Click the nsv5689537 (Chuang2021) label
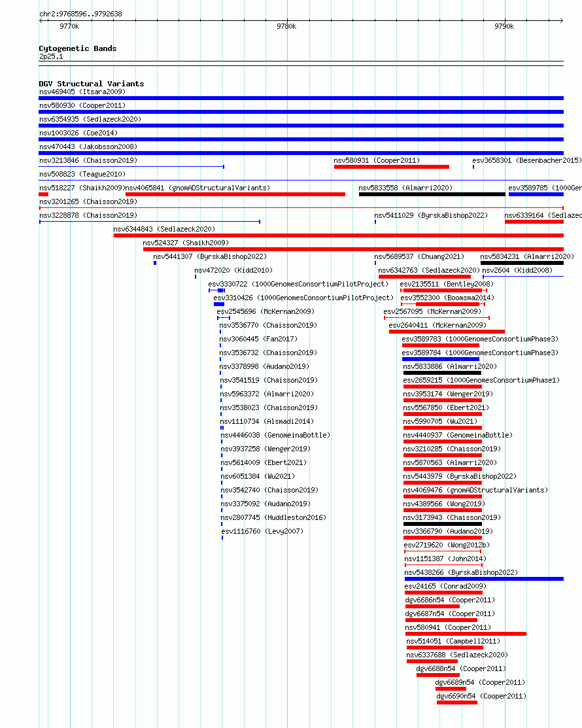 [419, 257]
